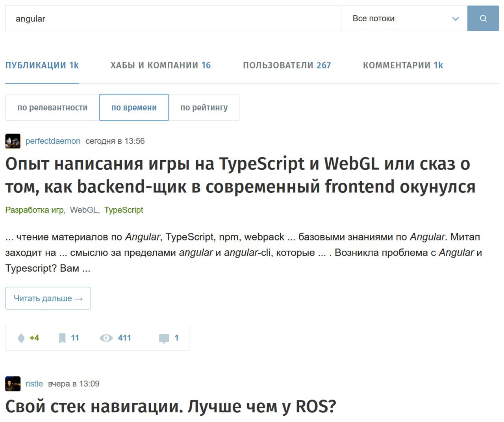Viewport: 504px width, 422px height.
Task: Open the 'WebGL' hub tag
Action: point(84,210)
